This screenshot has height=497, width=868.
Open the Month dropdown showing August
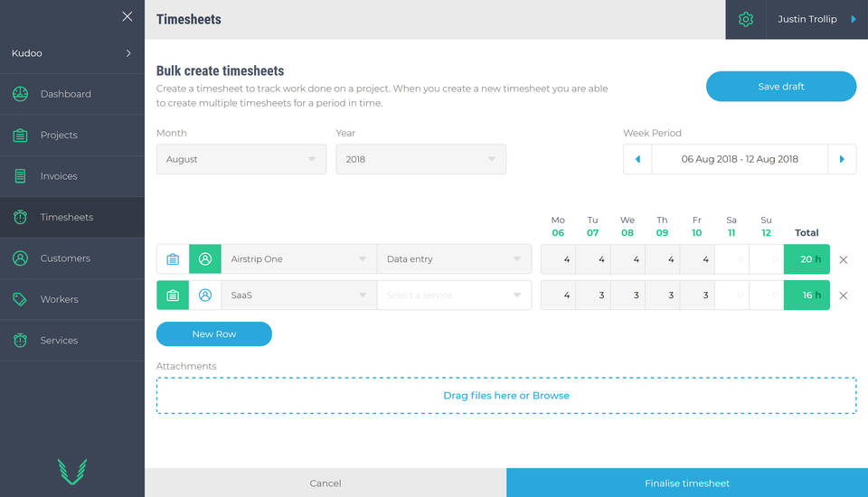click(x=241, y=159)
